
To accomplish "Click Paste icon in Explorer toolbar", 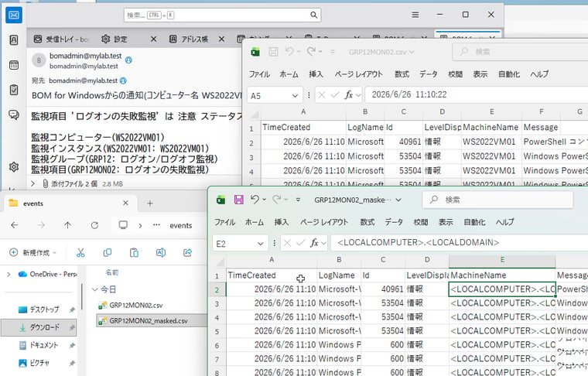I will pyautogui.click(x=134, y=253).
